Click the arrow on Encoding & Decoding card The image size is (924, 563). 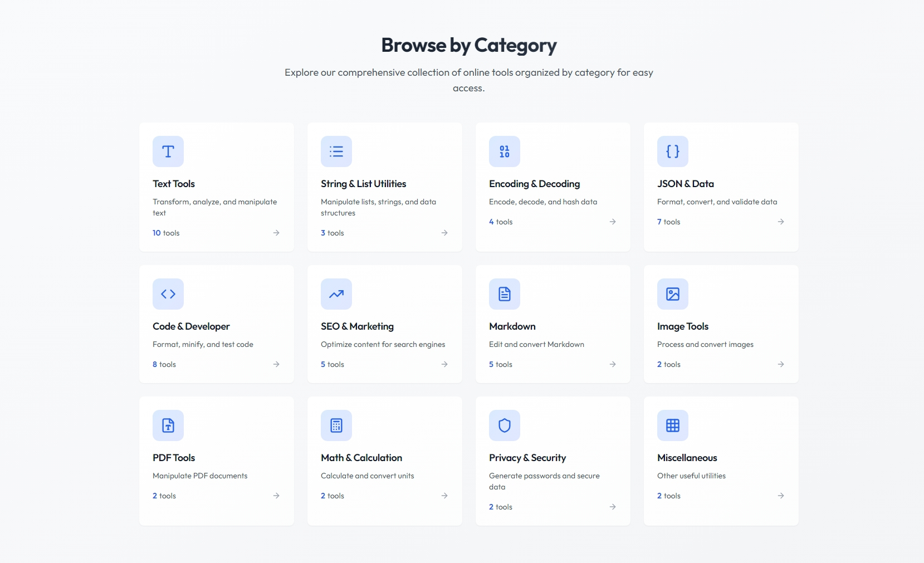pos(613,222)
